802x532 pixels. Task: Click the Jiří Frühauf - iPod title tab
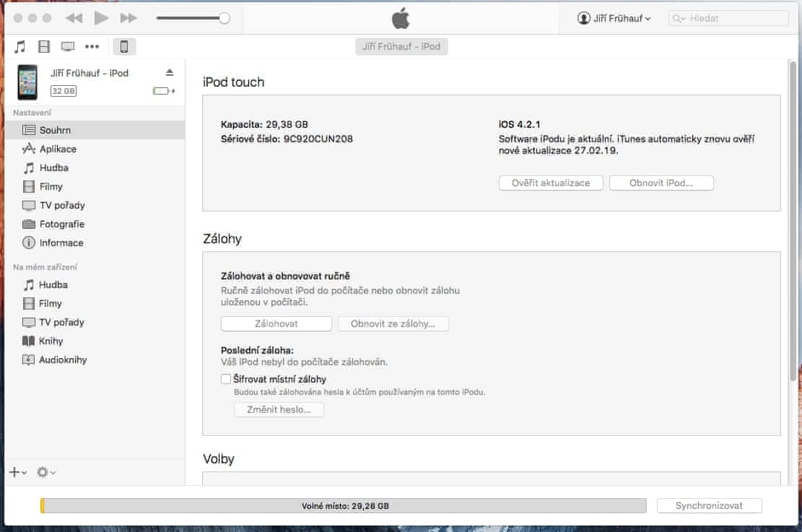tap(401, 46)
